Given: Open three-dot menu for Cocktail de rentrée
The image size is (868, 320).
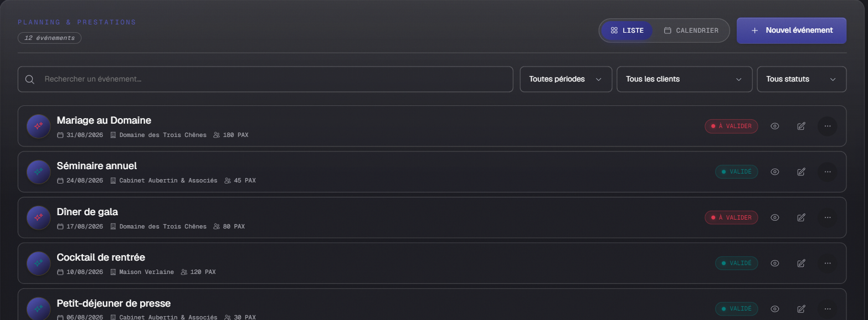Looking at the screenshot, I should coord(828,263).
